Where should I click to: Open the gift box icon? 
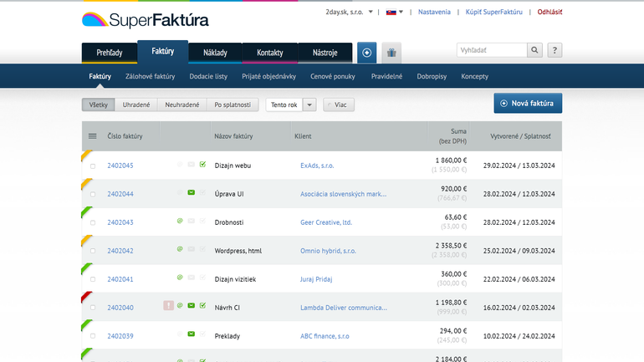coord(392,52)
